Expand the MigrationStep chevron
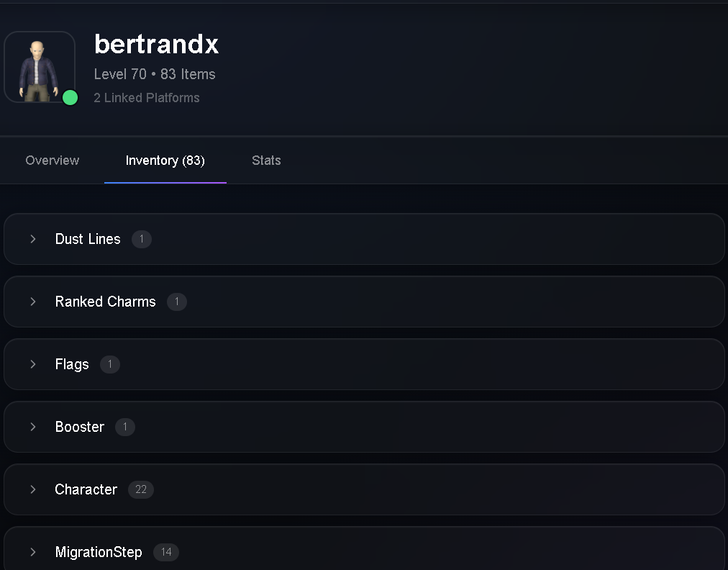Viewport: 728px width, 570px height. (33, 552)
